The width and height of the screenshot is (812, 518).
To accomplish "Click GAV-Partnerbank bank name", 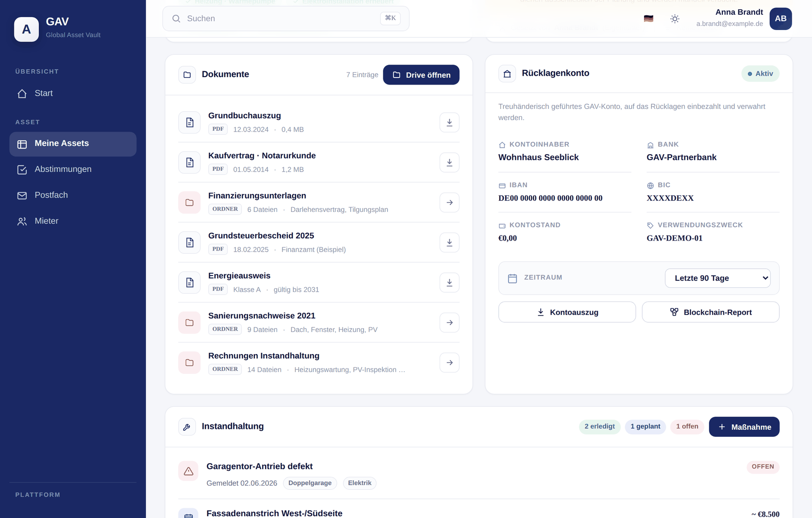I will point(681,157).
